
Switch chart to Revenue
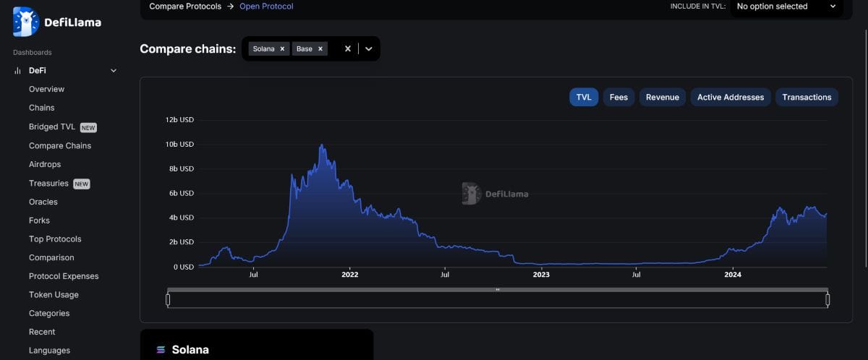click(663, 97)
